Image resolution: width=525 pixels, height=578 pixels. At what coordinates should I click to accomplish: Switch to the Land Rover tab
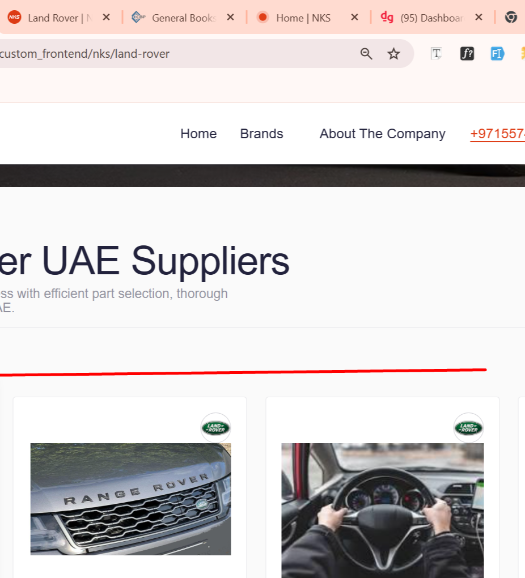[x=55, y=17]
